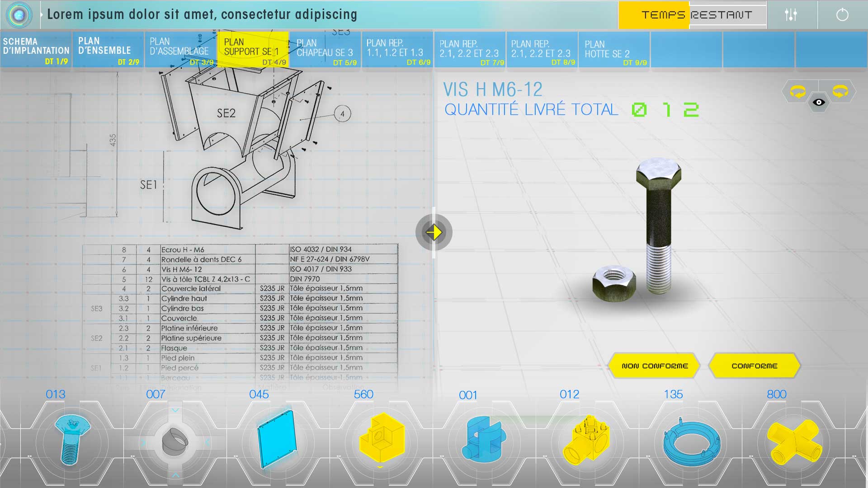
Task: Click the Couvercle latéral row
Action: click(240, 289)
